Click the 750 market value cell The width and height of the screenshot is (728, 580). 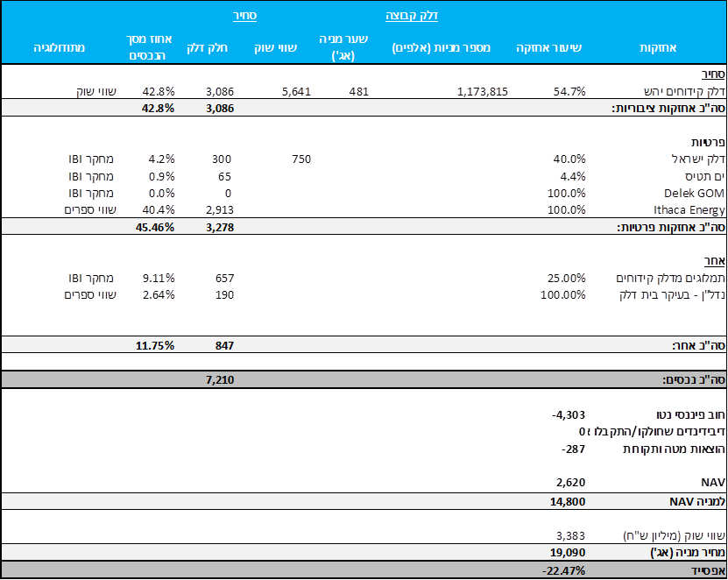point(301,159)
